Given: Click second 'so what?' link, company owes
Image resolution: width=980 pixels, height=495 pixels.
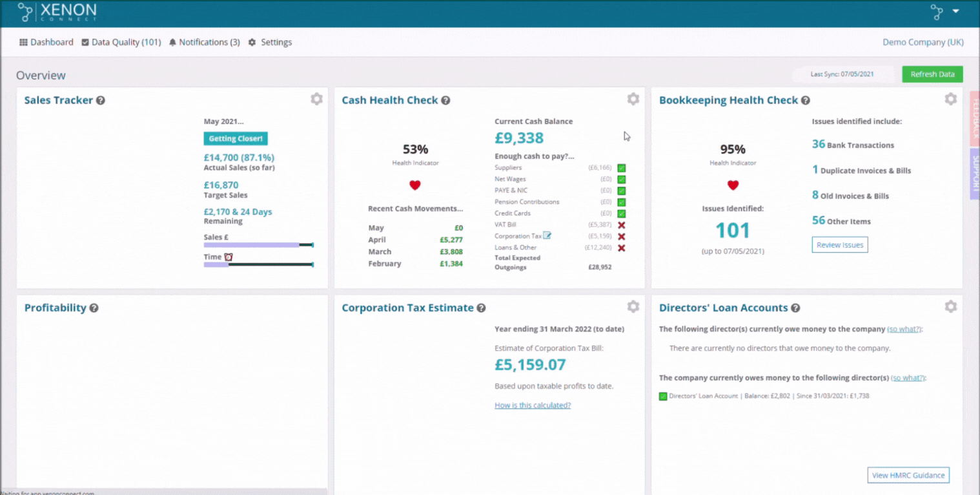Looking at the screenshot, I should click(x=908, y=377).
